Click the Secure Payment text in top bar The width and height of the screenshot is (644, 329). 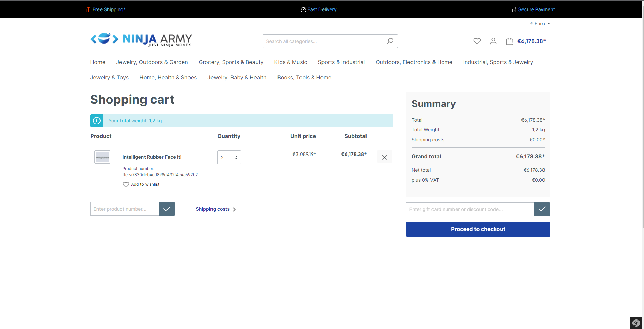pos(536,9)
